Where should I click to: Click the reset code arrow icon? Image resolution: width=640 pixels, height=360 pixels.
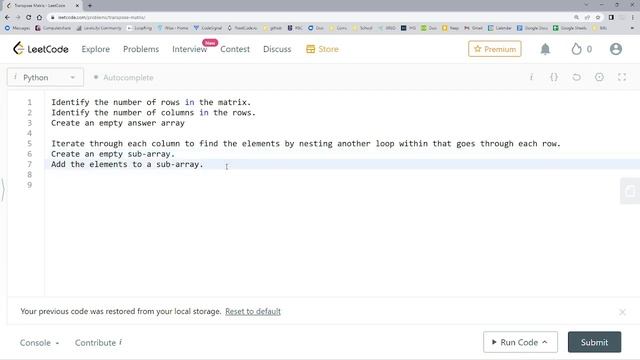pyautogui.click(x=576, y=77)
